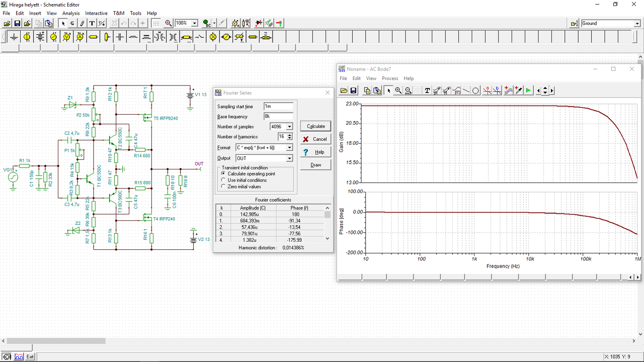This screenshot has height=362, width=644.
Task: Pick the resistor component from toolbar
Action: point(93,37)
